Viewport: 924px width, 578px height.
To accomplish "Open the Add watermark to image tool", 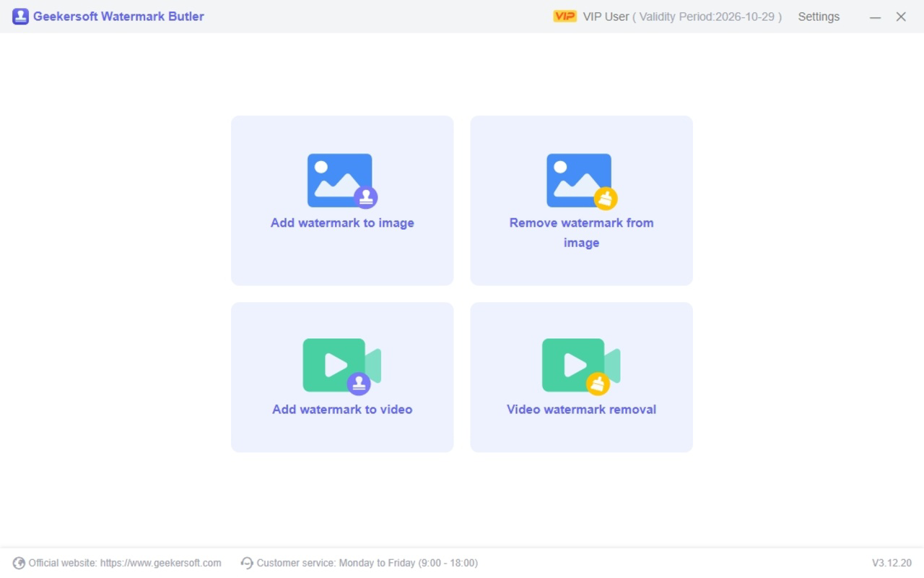I will tap(342, 201).
